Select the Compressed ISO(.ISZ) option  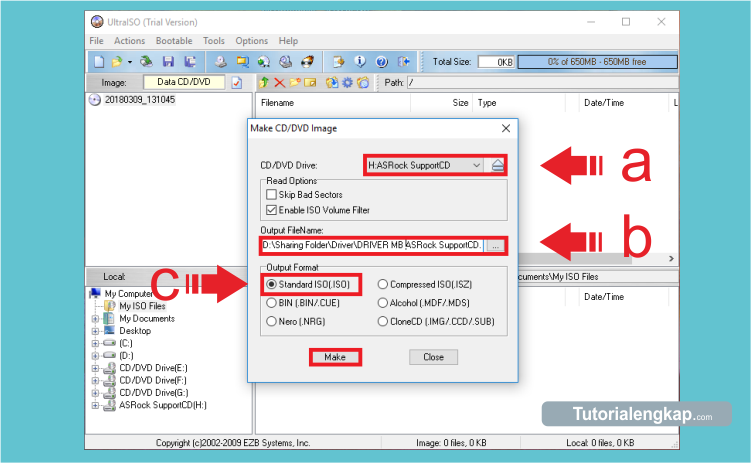pos(382,284)
